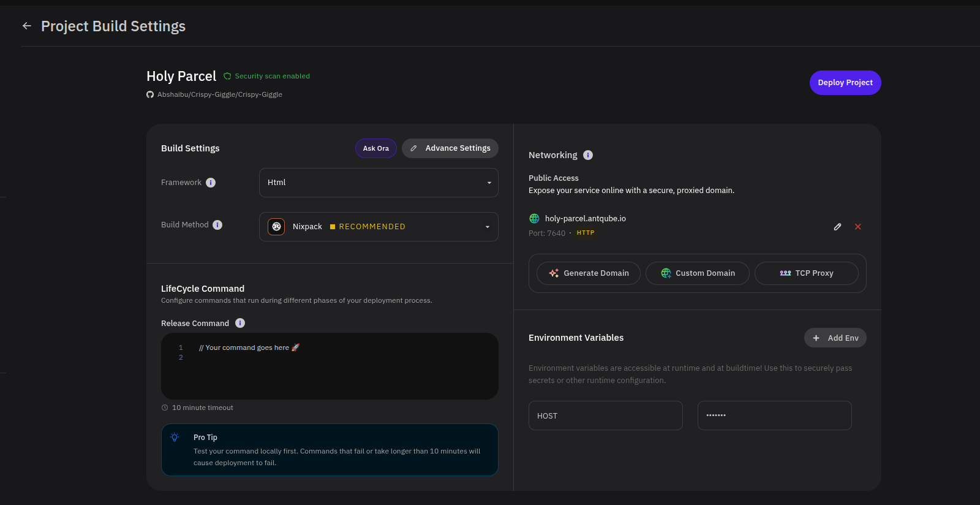This screenshot has height=505, width=980.
Task: Show Networking info icon
Action: [588, 155]
